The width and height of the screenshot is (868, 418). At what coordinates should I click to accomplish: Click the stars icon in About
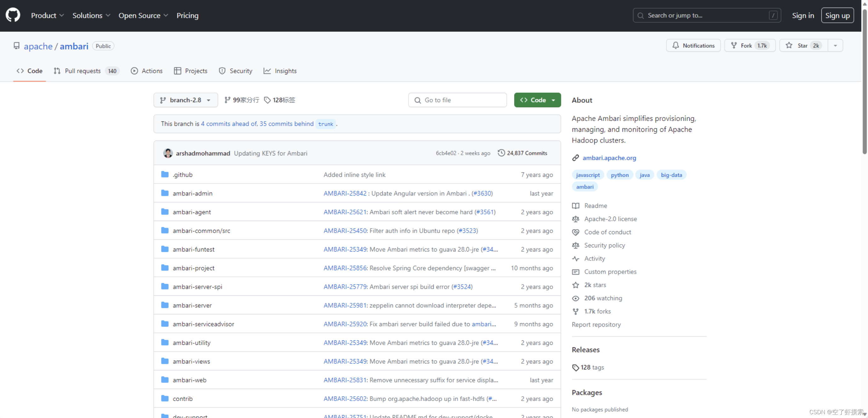[575, 285]
